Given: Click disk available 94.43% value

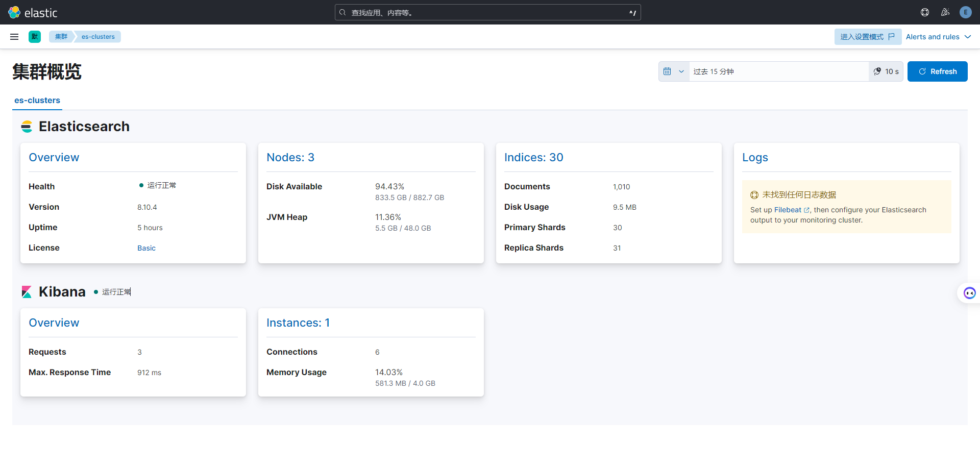Looking at the screenshot, I should tap(390, 187).
